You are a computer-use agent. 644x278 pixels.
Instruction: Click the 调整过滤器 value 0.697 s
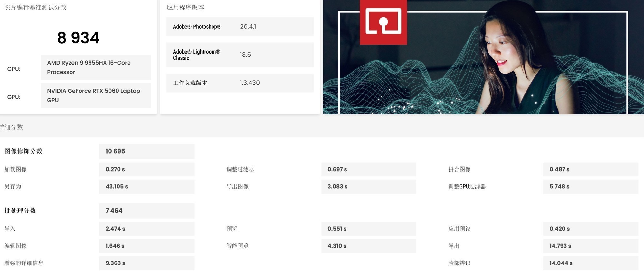click(369, 169)
